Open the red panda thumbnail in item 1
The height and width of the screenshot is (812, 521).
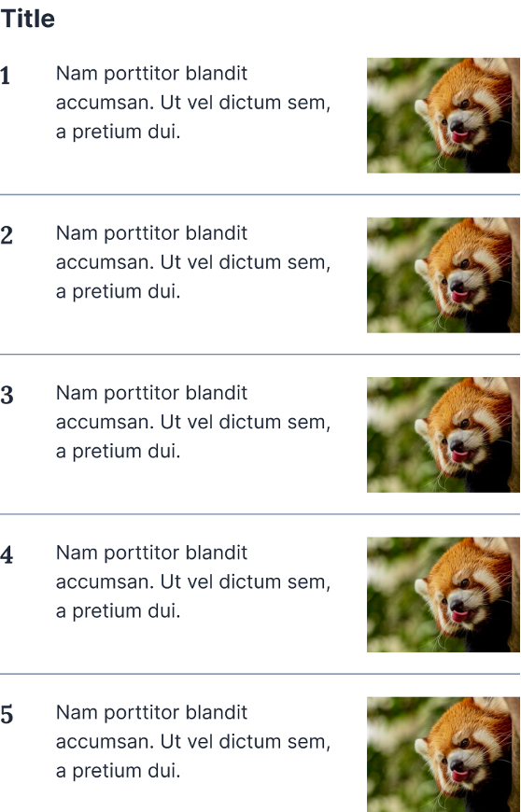(x=444, y=115)
